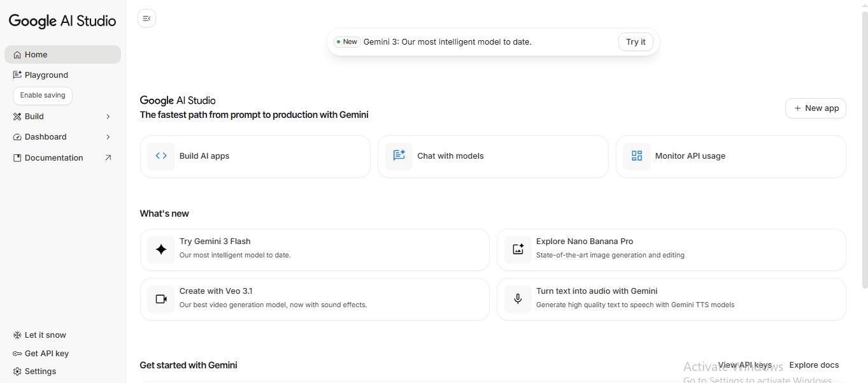Click the video camera icon for Veo 3.1
Screen dimensions: 868x383
[161, 299]
